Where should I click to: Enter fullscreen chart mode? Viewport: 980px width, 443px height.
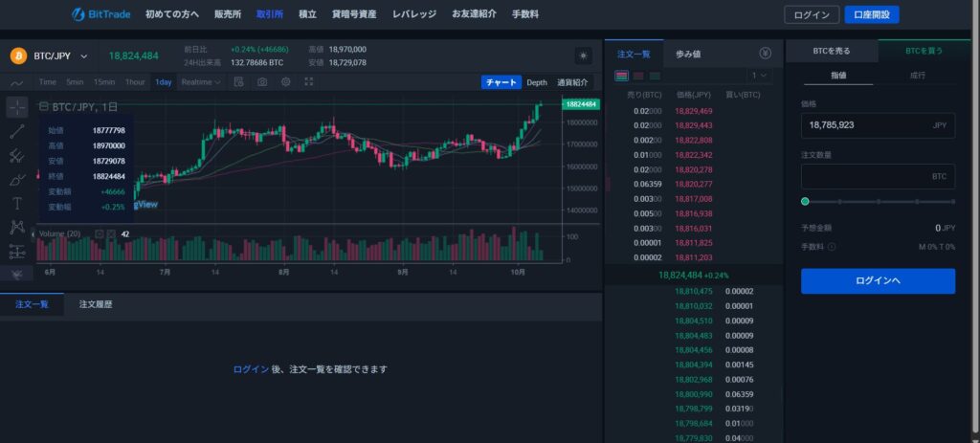click(x=308, y=82)
